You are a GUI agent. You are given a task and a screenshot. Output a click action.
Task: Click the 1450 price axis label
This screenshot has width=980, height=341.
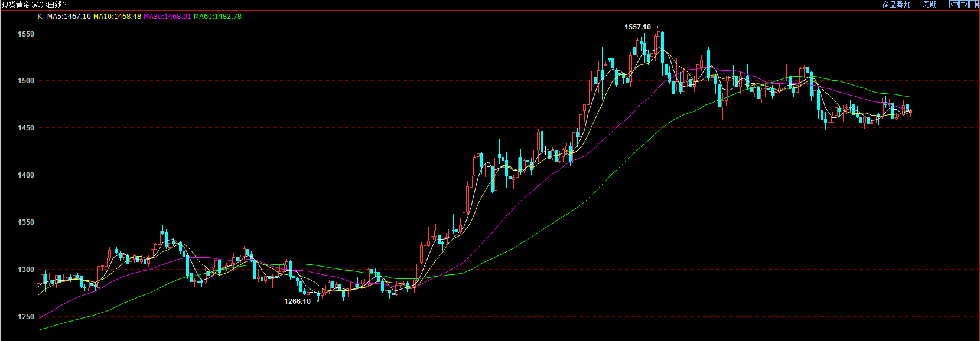pyautogui.click(x=26, y=128)
